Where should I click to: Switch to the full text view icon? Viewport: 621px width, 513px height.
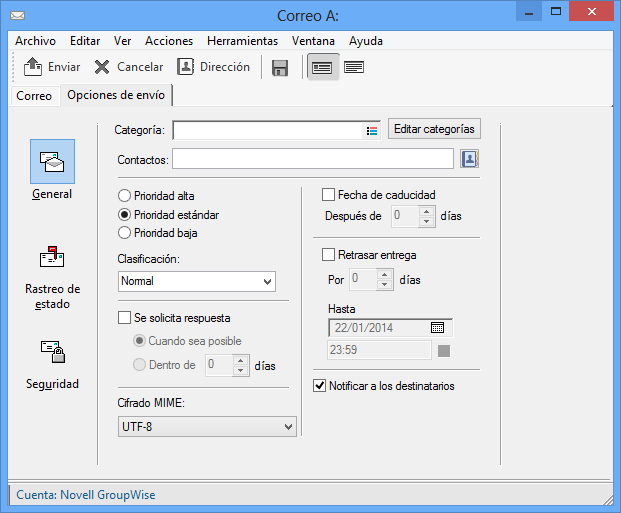click(x=354, y=67)
